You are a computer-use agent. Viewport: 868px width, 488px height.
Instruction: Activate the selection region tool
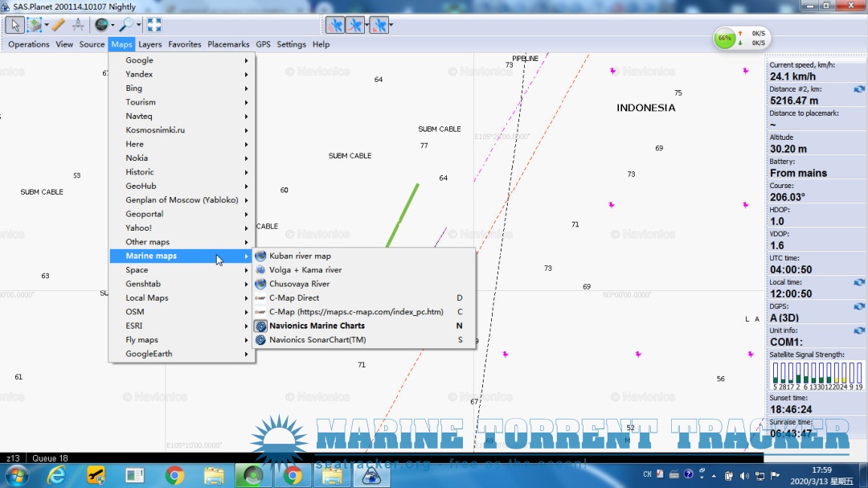click(35, 25)
